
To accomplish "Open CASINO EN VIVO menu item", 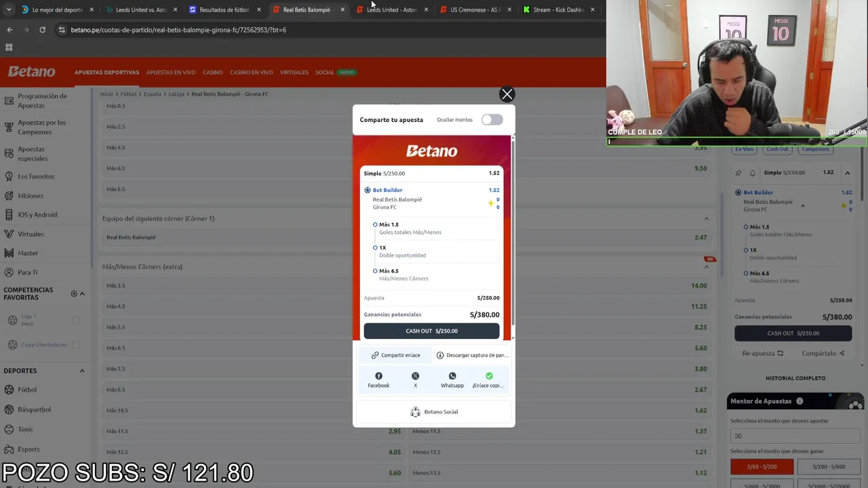I will point(252,73).
